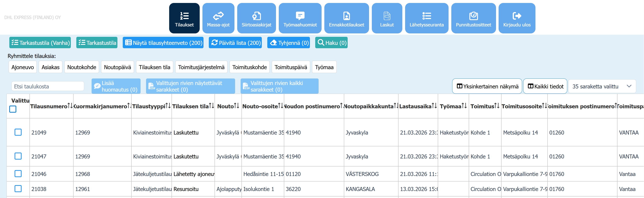Select checkbox for order 21046
This screenshot has width=644, height=198.
[x=18, y=173]
